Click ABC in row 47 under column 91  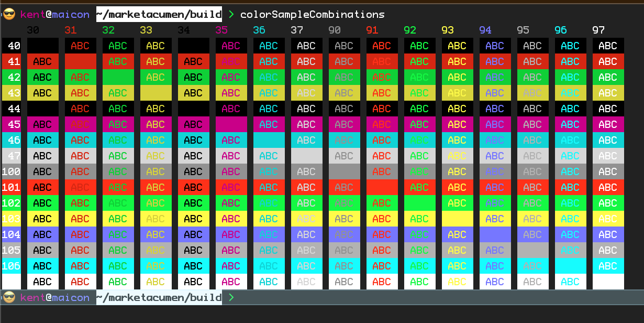click(382, 156)
